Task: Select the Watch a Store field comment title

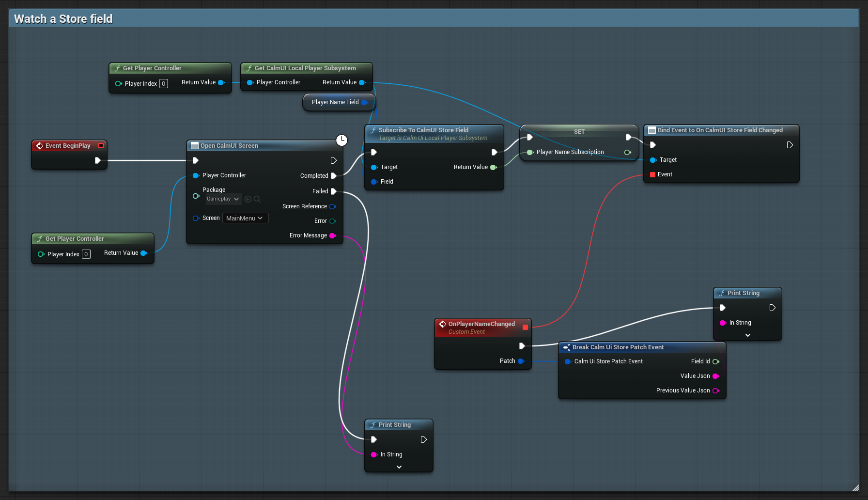Action: 63,19
